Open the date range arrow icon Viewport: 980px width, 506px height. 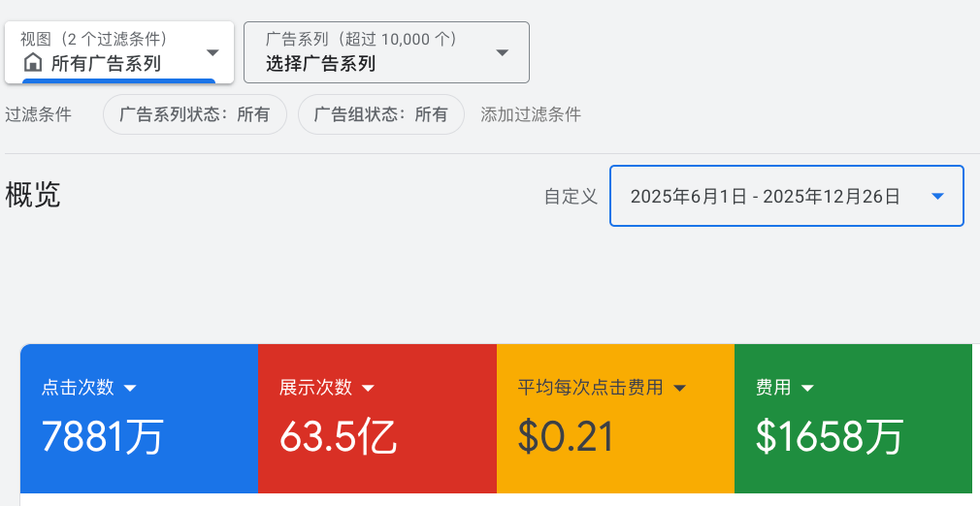coord(937,196)
